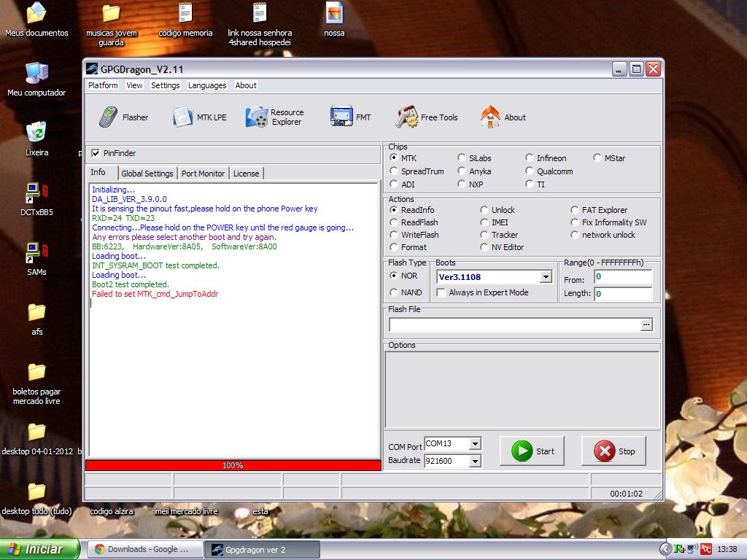Open the Settings menu
This screenshot has width=747, height=560.
point(166,85)
